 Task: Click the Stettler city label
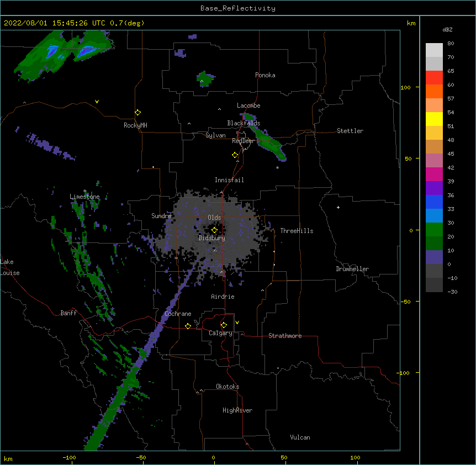click(350, 131)
